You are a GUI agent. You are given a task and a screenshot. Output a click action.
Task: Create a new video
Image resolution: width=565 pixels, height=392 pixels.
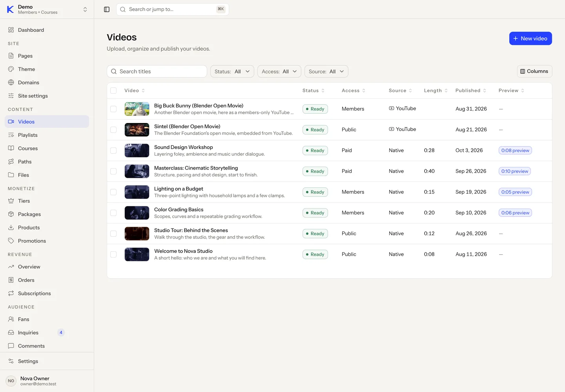click(530, 38)
